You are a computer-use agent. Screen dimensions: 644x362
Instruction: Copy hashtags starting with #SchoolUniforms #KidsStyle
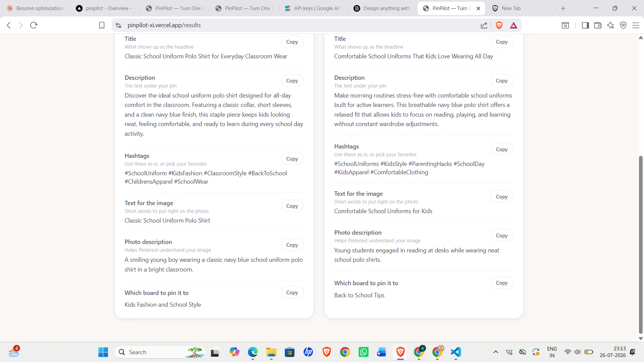tap(502, 149)
